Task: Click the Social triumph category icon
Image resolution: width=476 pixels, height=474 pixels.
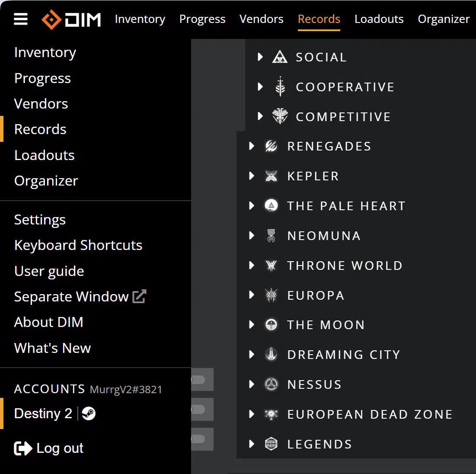Action: click(x=280, y=57)
